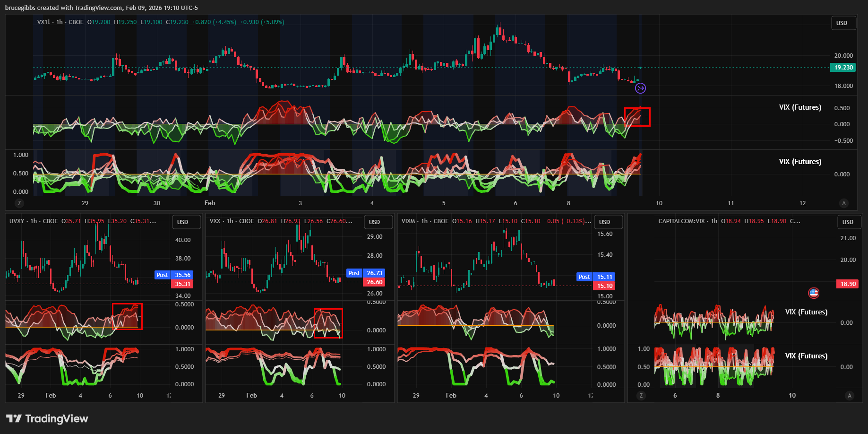The image size is (868, 434).
Task: Click the US flag event marker
Action: [x=813, y=293]
